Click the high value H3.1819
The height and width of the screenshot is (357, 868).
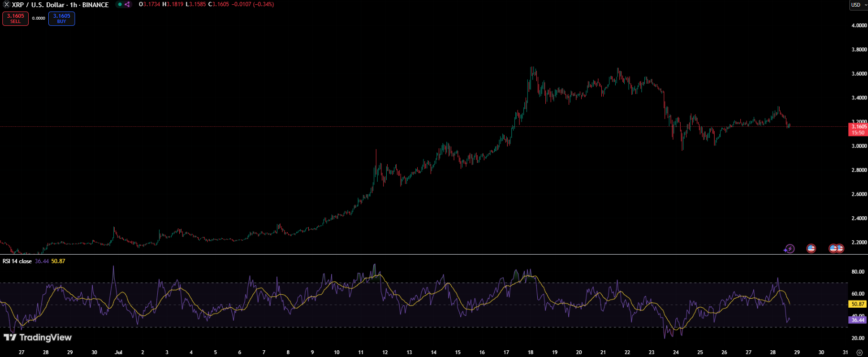(x=173, y=4)
